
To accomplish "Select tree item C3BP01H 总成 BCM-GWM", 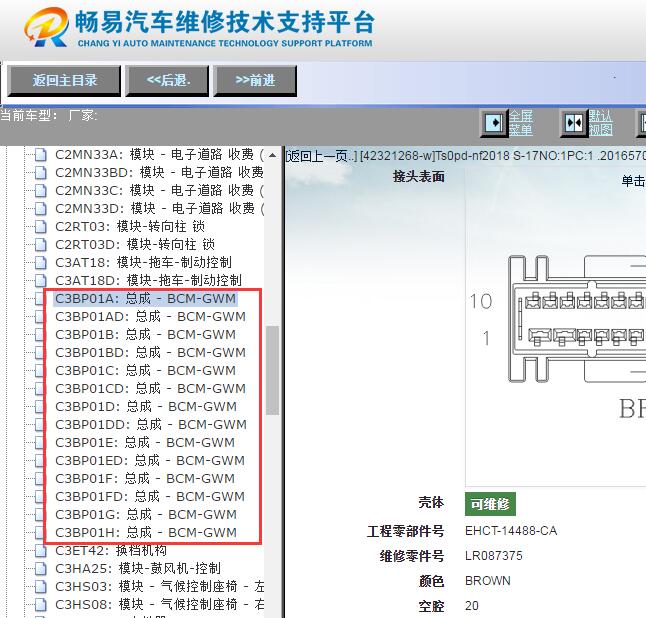I will (x=146, y=533).
